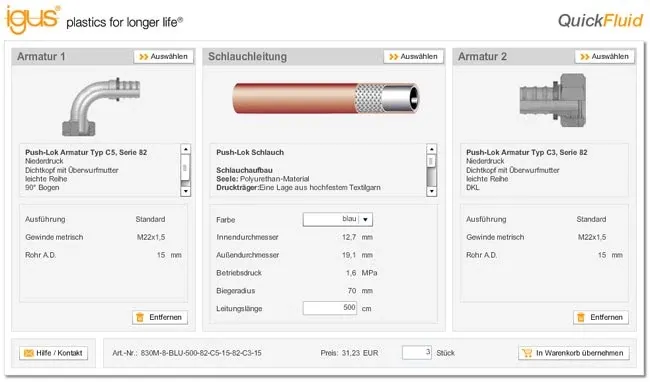Click the scrollbar thumb in Armatur 1 description box
650x382 pixels.
[186, 168]
